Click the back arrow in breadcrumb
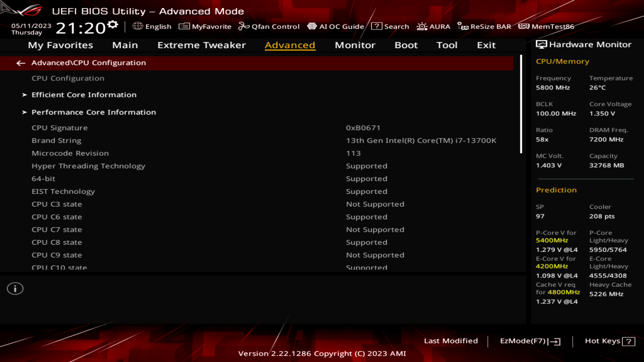The width and height of the screenshot is (644, 362). [21, 63]
